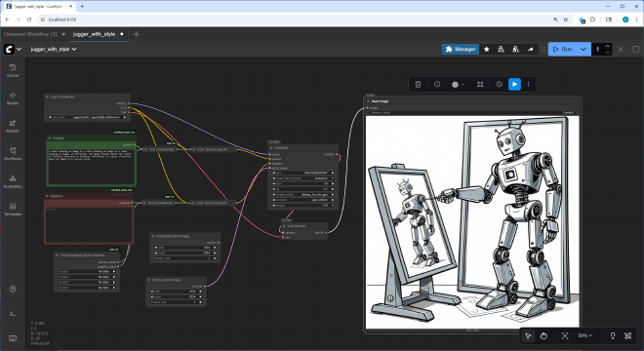The height and width of the screenshot is (351, 644).
Task: Click the Run button
Action: point(563,50)
